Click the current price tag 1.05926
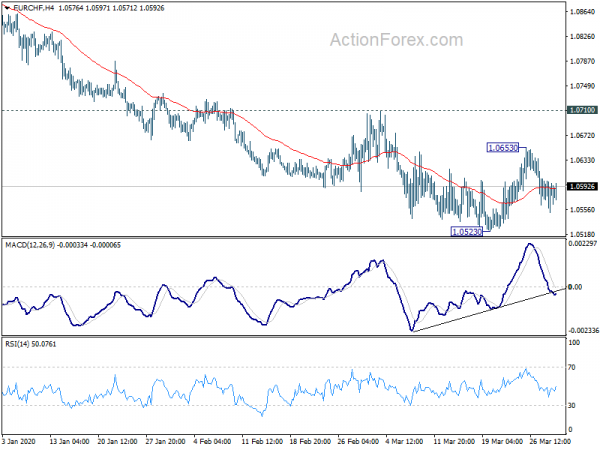This screenshot has height=450, width=600. tap(582, 187)
